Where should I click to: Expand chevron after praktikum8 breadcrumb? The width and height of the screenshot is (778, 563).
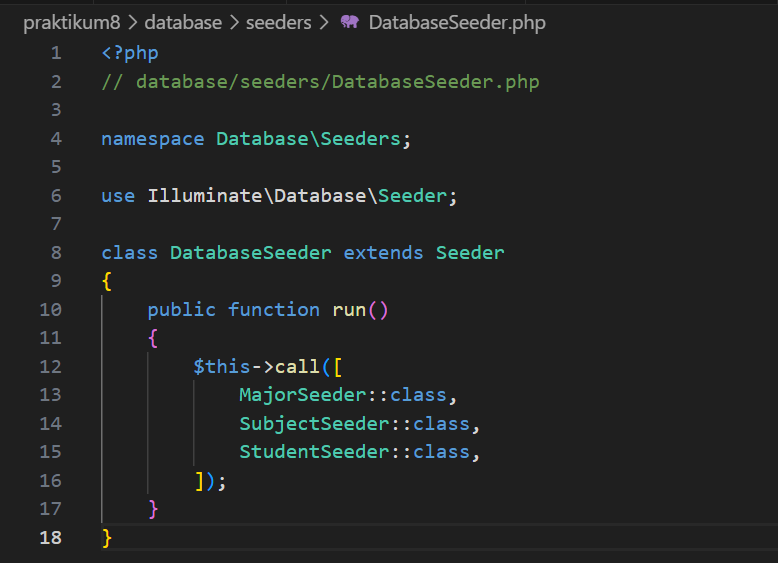point(132,22)
